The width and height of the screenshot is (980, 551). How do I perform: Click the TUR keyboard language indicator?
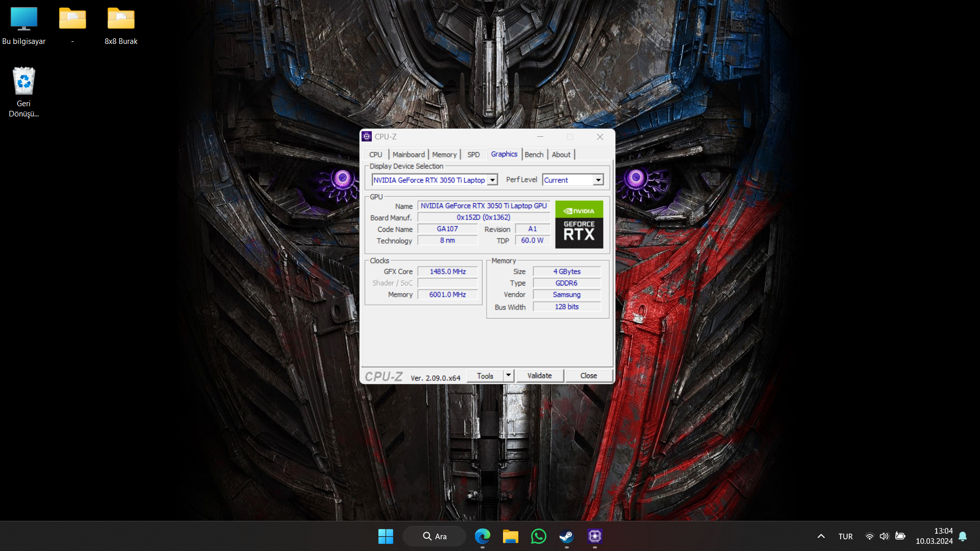tap(846, 536)
